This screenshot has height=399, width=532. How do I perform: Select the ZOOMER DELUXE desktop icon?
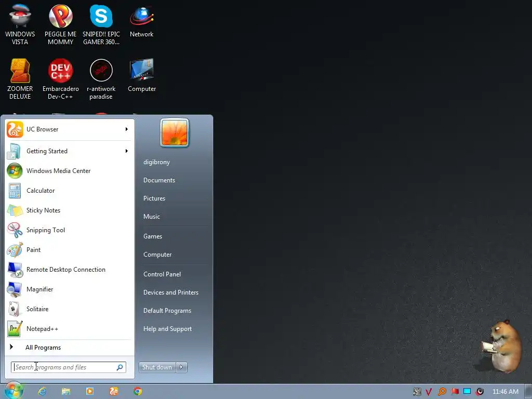tap(20, 79)
